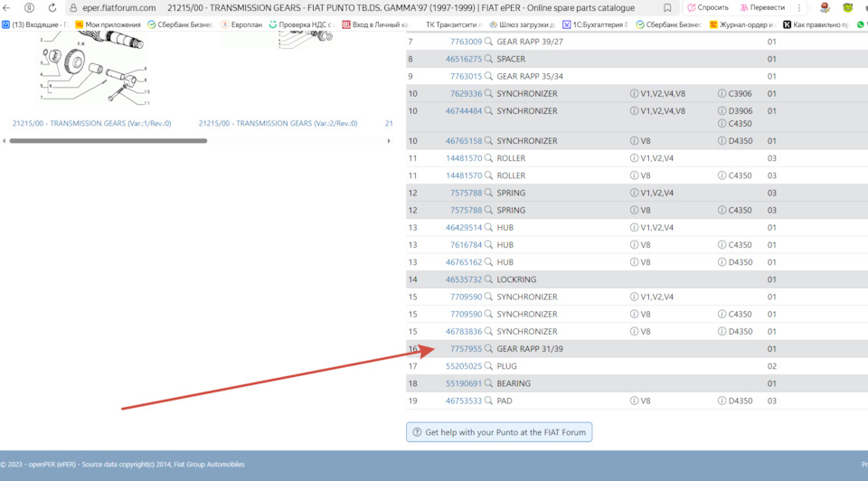
Task: Click the transmission gears diagram thumbnail on left
Action: point(93,69)
